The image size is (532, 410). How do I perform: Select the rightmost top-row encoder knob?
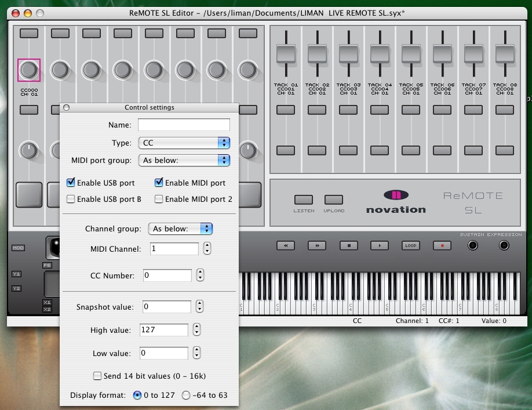247,70
